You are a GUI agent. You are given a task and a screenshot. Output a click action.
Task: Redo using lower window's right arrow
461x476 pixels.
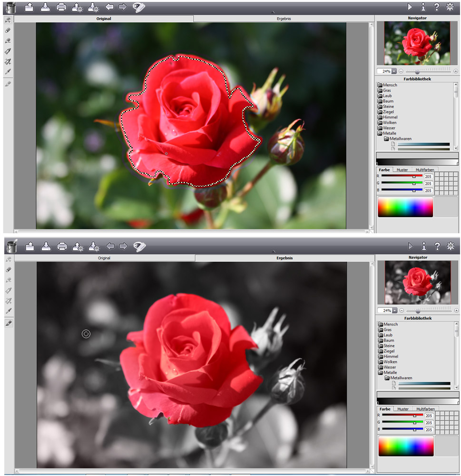pos(123,246)
